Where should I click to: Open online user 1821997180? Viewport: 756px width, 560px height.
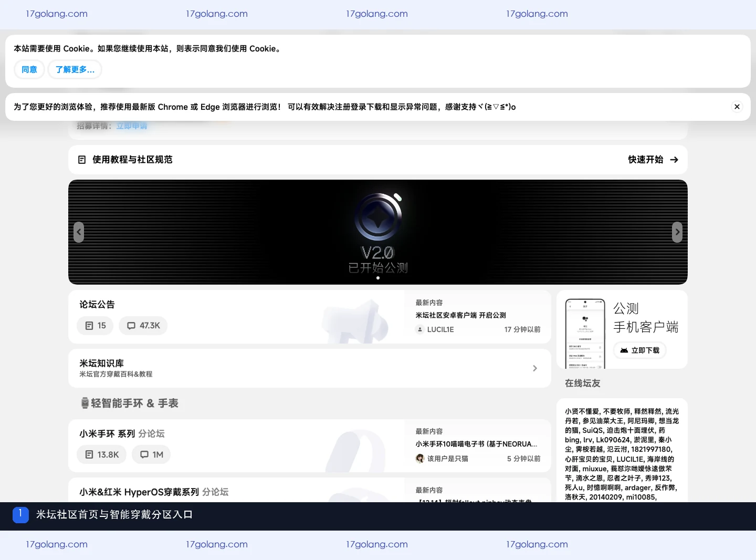coord(652,449)
